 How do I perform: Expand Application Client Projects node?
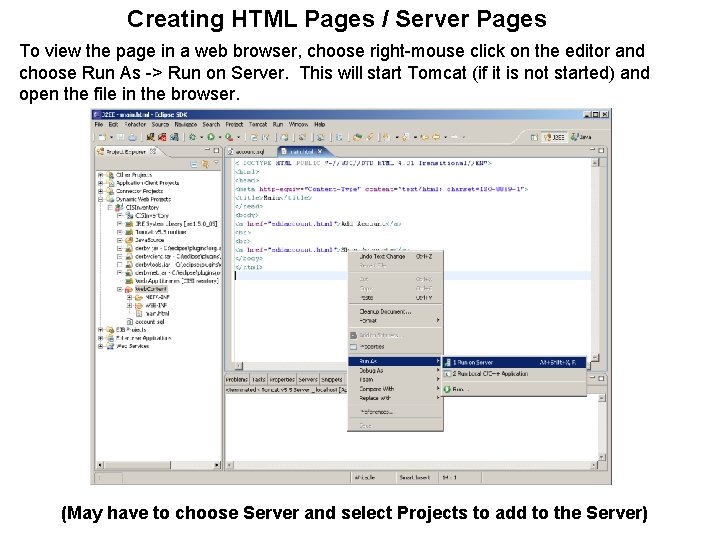[101, 183]
